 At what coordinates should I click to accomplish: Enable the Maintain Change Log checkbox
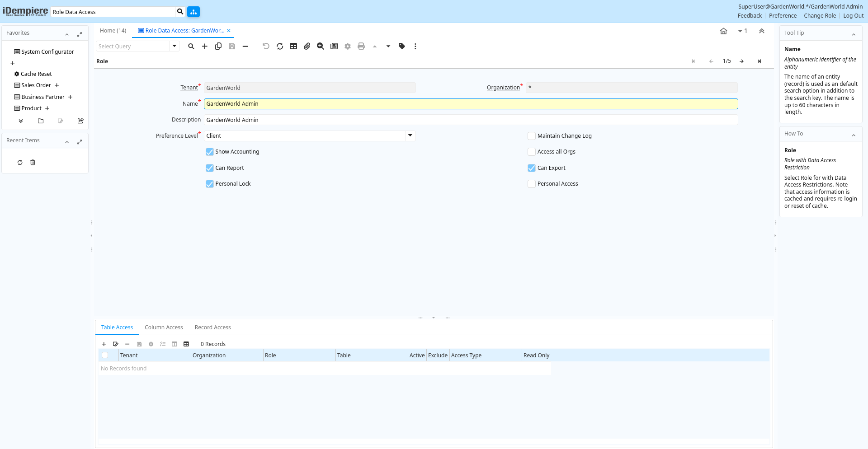click(x=532, y=136)
